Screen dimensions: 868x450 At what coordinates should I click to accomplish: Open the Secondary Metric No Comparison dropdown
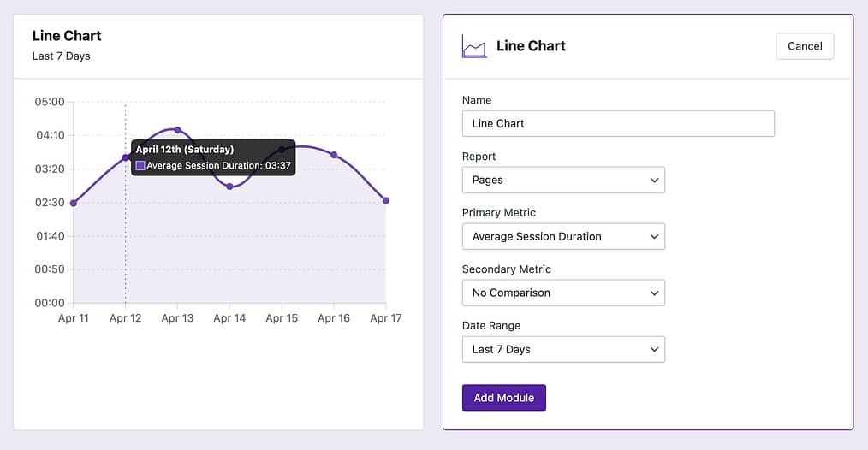563,293
